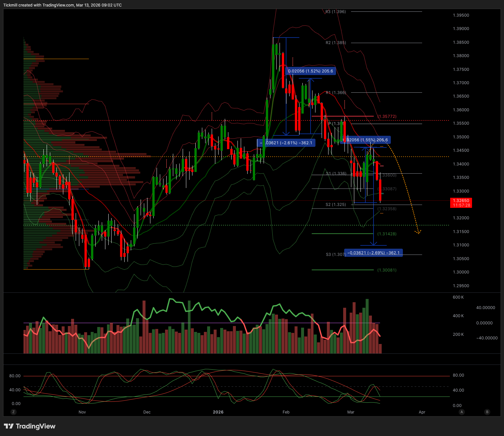Click the 2026 year marker on time axis
This screenshot has height=436, width=504.
pyautogui.click(x=218, y=412)
